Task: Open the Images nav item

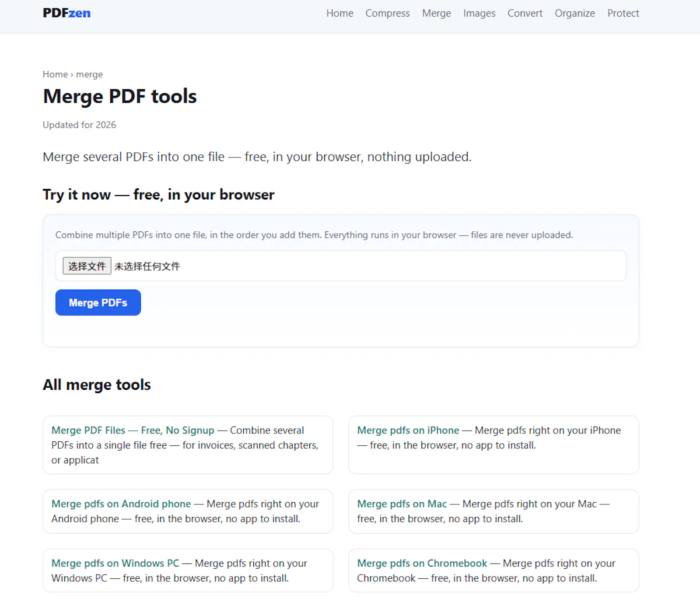Action: click(479, 13)
